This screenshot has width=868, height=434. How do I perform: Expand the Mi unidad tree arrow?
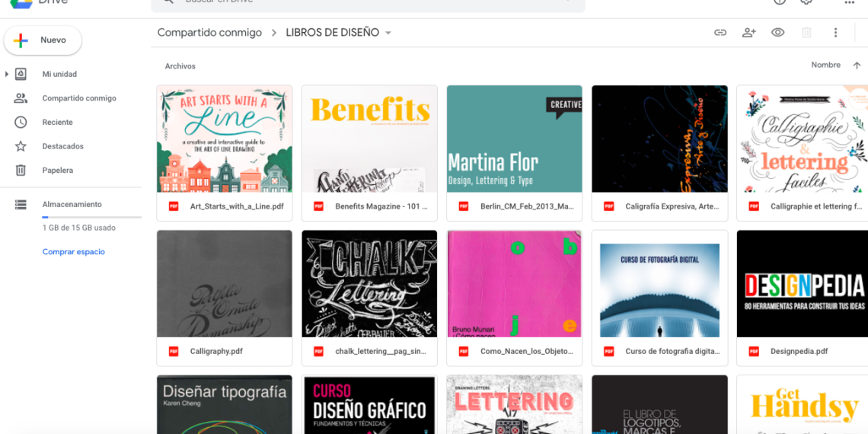tap(7, 74)
